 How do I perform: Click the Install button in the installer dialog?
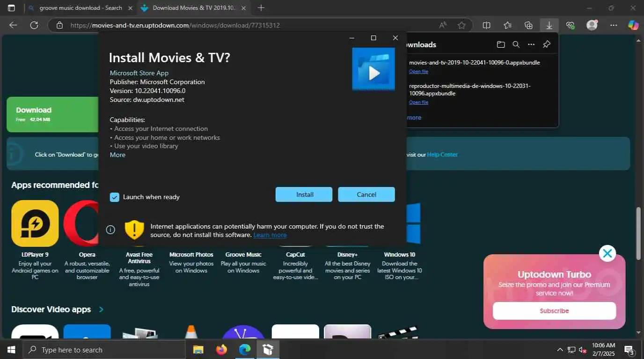click(304, 194)
